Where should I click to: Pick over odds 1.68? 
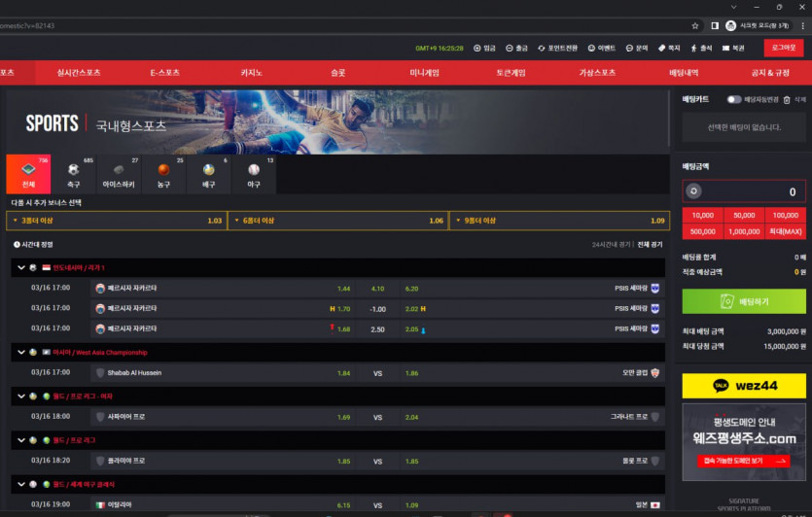point(343,329)
